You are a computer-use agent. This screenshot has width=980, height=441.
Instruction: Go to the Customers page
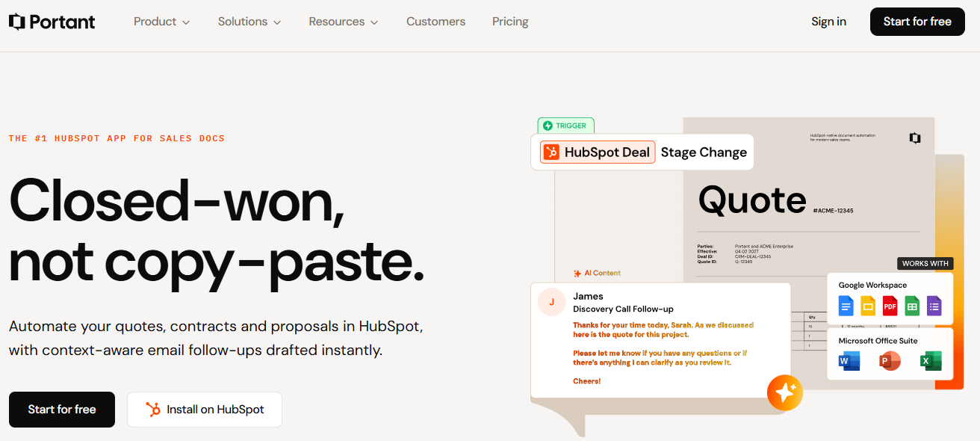click(435, 22)
